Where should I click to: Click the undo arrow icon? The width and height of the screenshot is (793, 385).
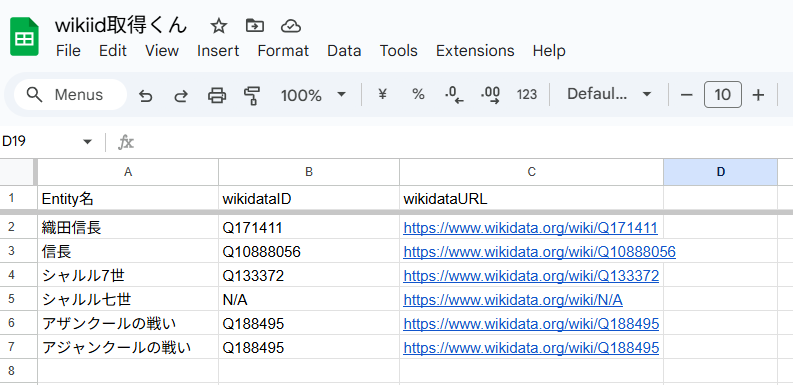145,95
